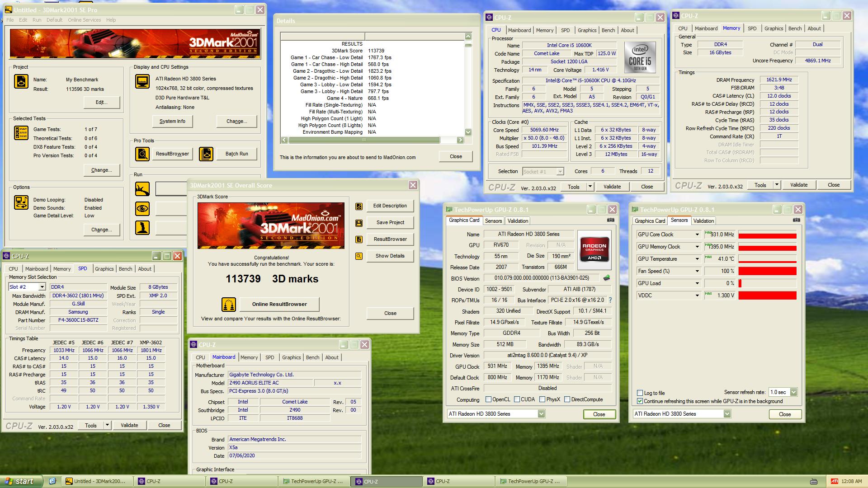Click the Display and CPU Settings monitor icon
The width and height of the screenshot is (868, 488).
click(142, 81)
